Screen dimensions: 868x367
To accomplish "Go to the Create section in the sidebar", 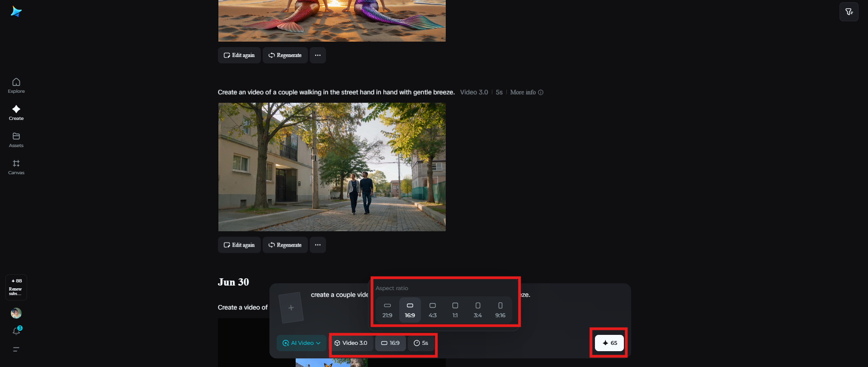I will (x=16, y=113).
